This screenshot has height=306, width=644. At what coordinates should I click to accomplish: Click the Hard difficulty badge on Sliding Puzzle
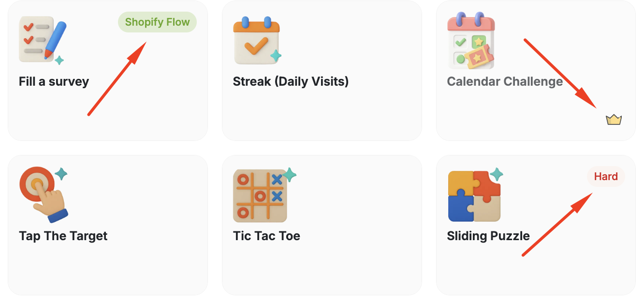pos(606,176)
